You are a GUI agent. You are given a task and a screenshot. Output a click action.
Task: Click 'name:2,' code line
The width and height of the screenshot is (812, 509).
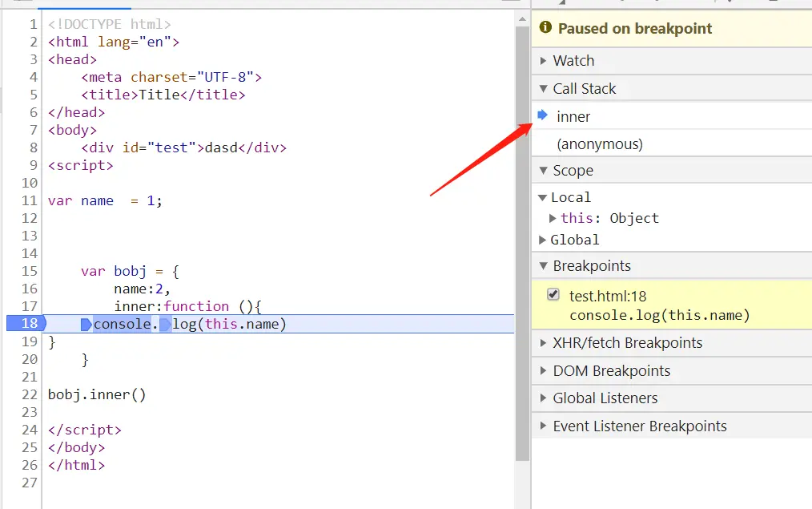142,289
